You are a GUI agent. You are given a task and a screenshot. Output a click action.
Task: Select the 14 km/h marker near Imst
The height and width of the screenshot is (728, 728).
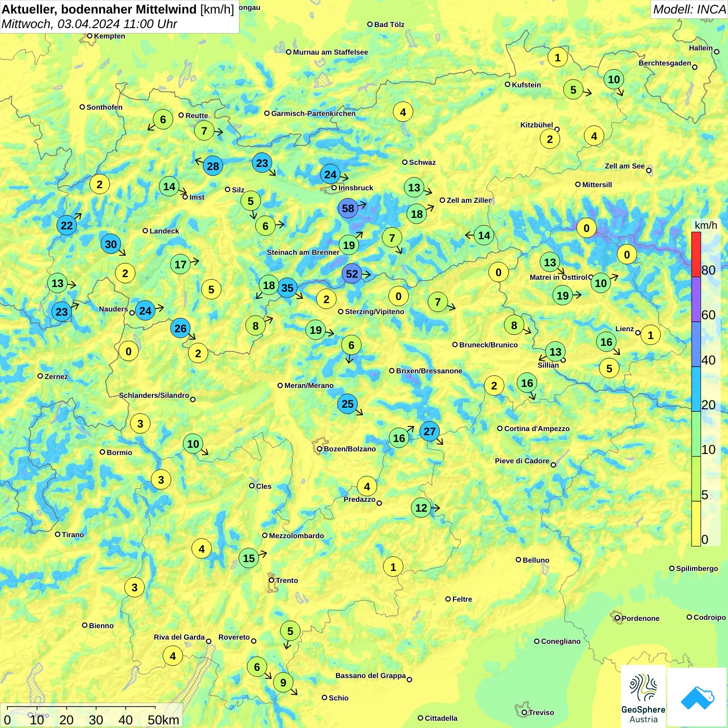pyautogui.click(x=169, y=186)
